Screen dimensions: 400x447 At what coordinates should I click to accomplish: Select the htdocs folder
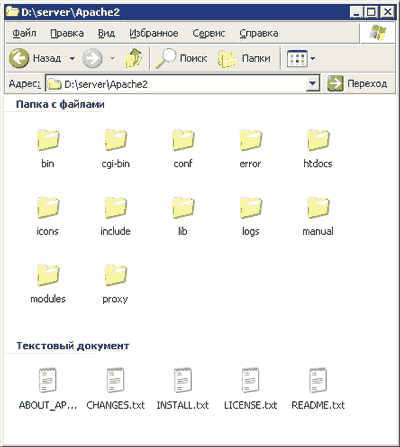(x=318, y=149)
